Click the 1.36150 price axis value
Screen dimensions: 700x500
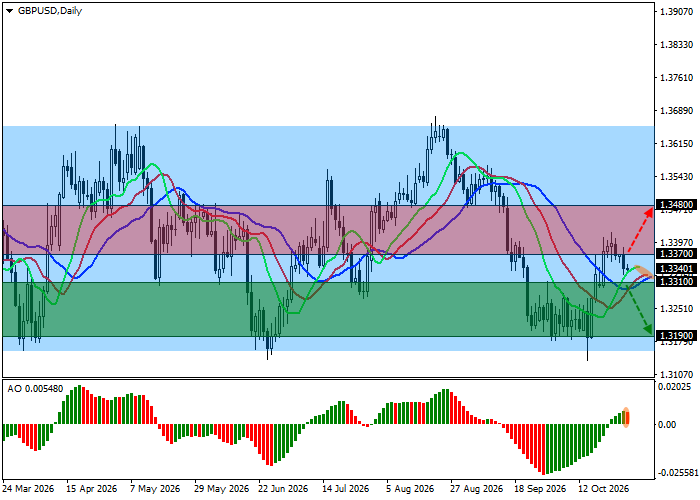[x=677, y=144]
